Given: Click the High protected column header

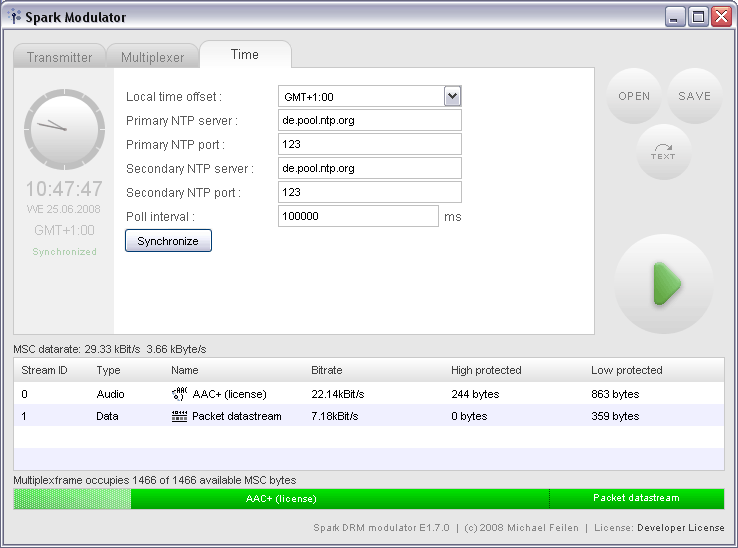Looking at the screenshot, I should (x=486, y=370).
